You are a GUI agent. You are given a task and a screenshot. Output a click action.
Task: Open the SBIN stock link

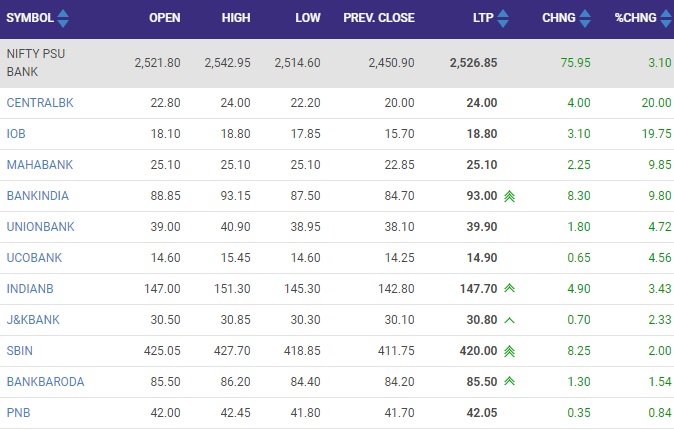[19, 350]
